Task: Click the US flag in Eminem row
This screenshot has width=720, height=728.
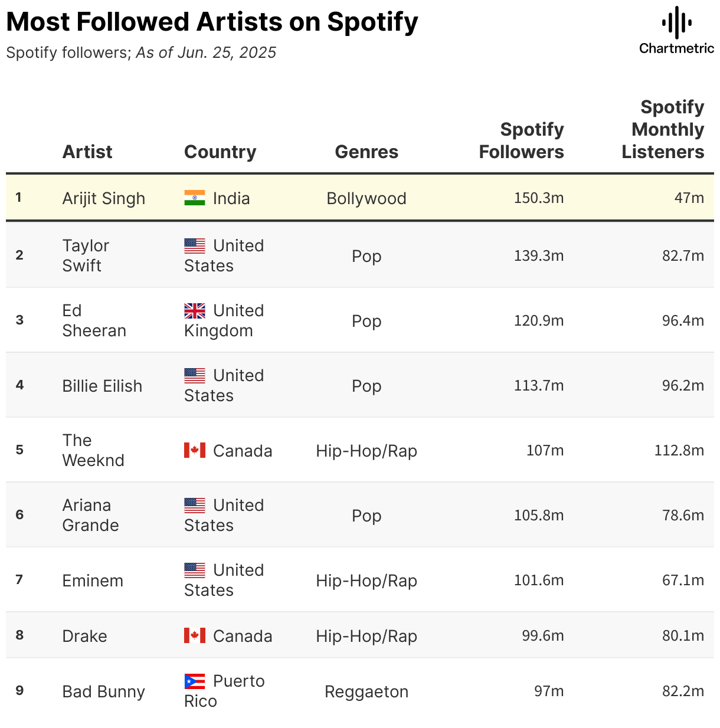Action: tap(195, 570)
